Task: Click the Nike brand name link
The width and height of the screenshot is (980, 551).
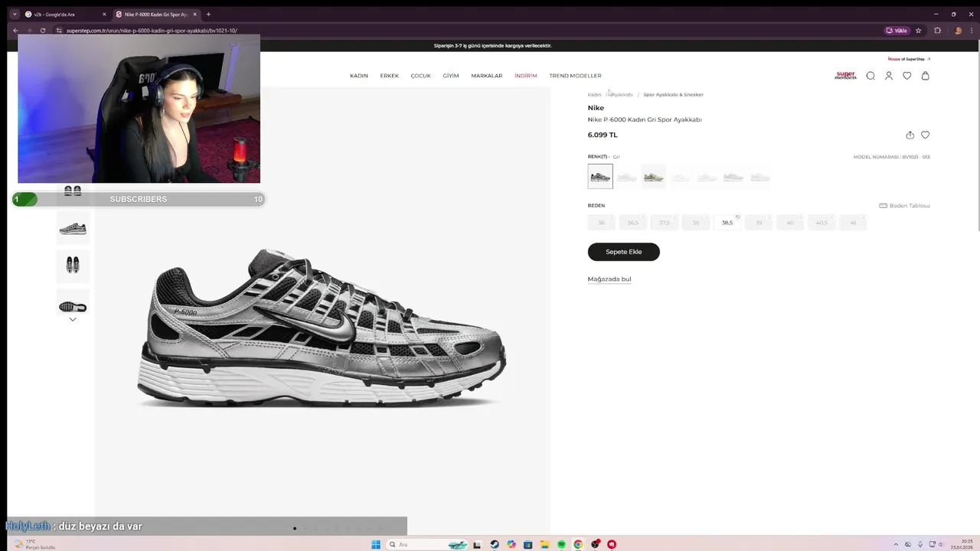Action: coord(596,108)
